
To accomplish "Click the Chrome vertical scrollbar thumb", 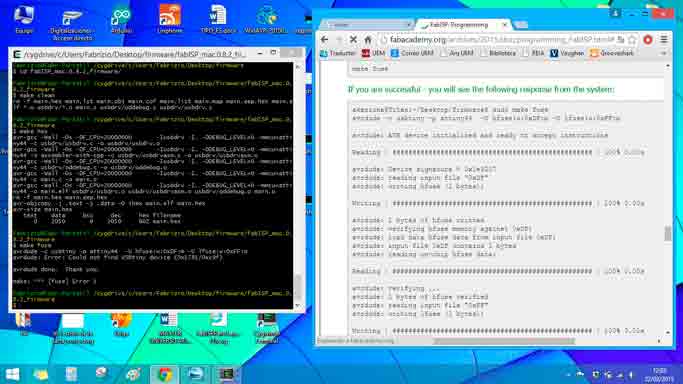I will [667, 233].
